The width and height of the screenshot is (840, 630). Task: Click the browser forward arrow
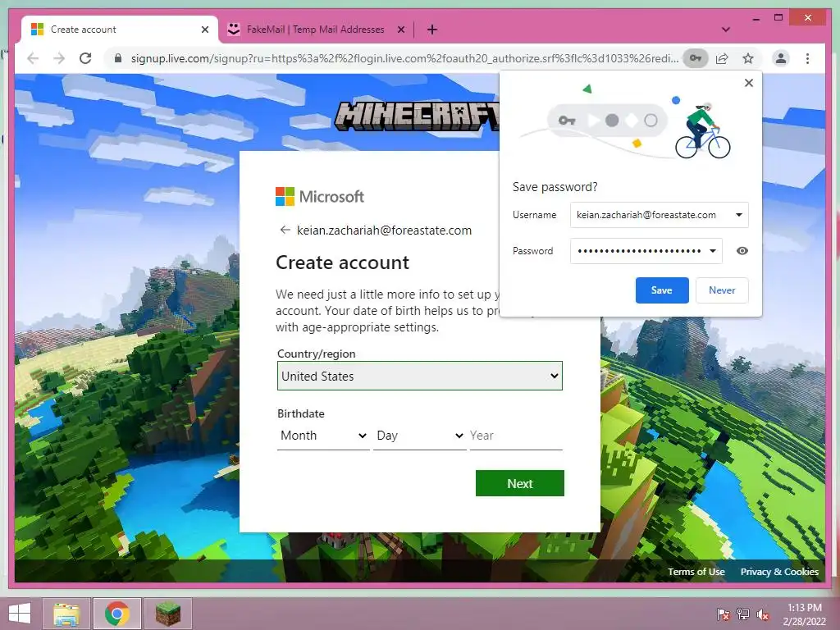click(x=59, y=58)
